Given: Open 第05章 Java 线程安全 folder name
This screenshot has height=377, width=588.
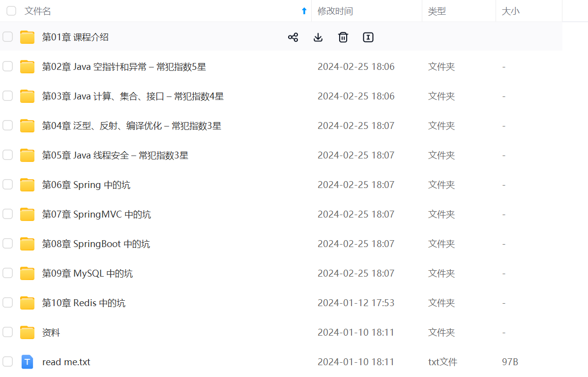Looking at the screenshot, I should tap(115, 155).
